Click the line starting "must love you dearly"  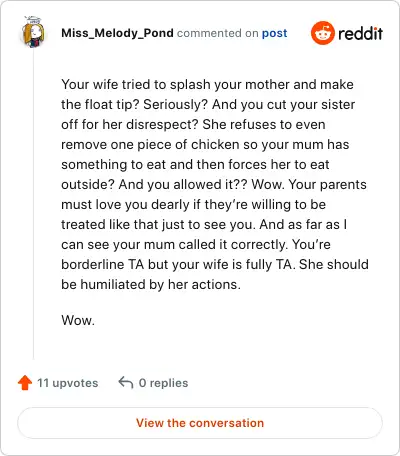click(x=194, y=205)
